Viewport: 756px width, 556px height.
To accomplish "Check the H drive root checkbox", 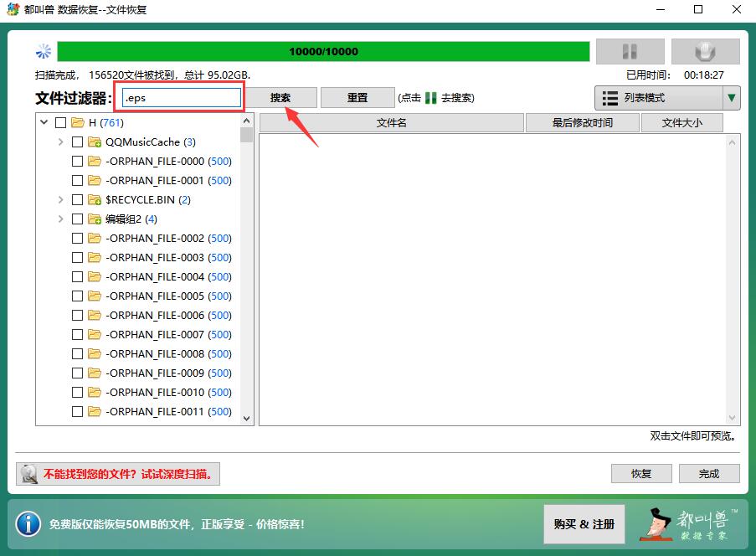I will pos(60,123).
